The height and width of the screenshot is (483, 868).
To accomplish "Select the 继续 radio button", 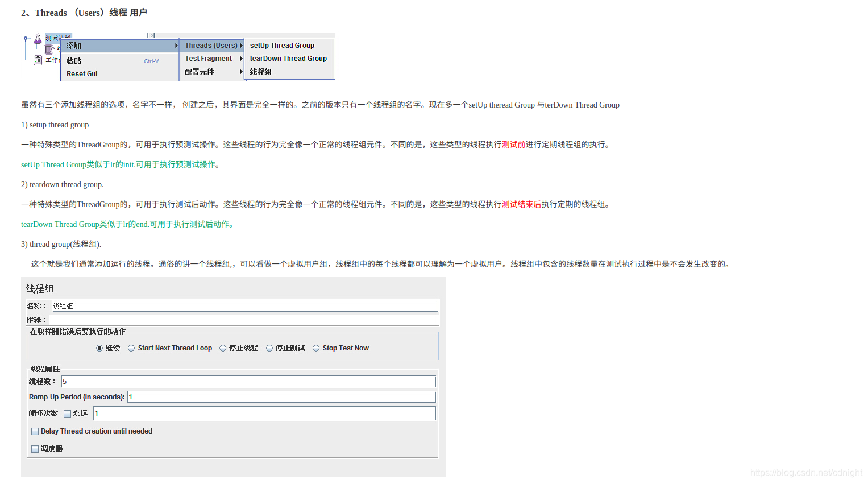I will point(99,348).
